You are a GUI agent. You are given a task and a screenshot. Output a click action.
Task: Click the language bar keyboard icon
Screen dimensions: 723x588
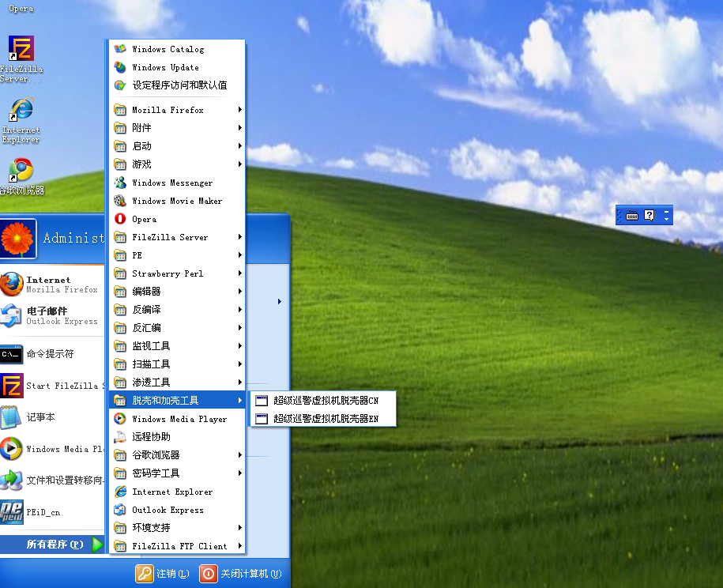coord(631,216)
